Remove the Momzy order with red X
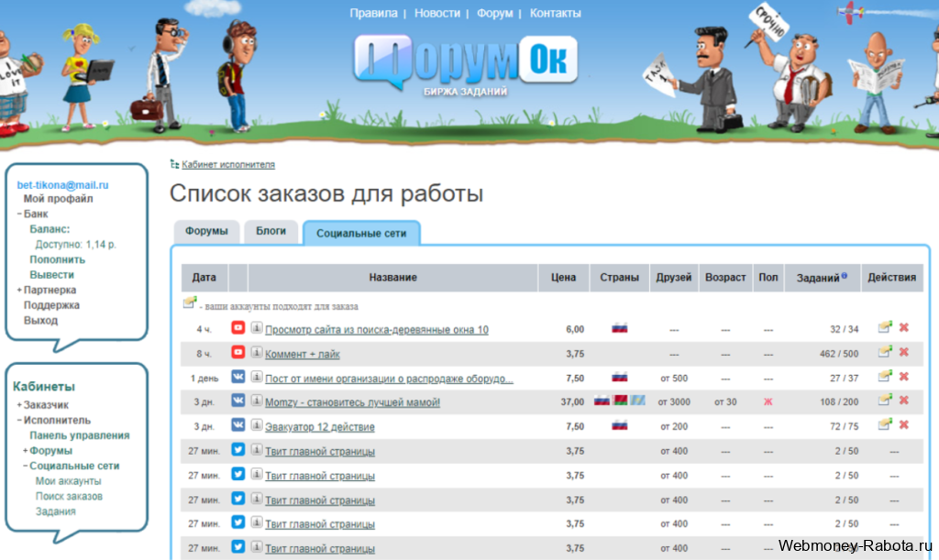 click(903, 400)
